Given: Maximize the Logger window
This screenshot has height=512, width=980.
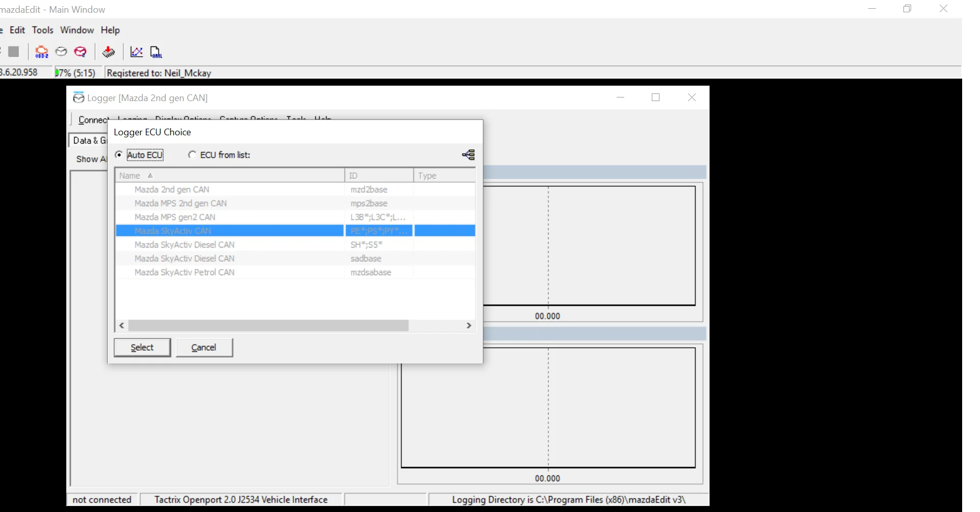Looking at the screenshot, I should 656,97.
